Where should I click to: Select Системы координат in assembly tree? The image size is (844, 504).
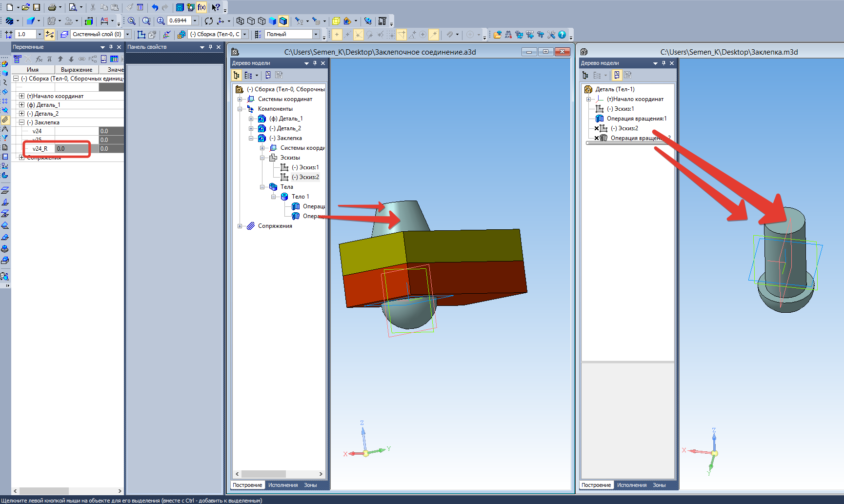click(285, 99)
